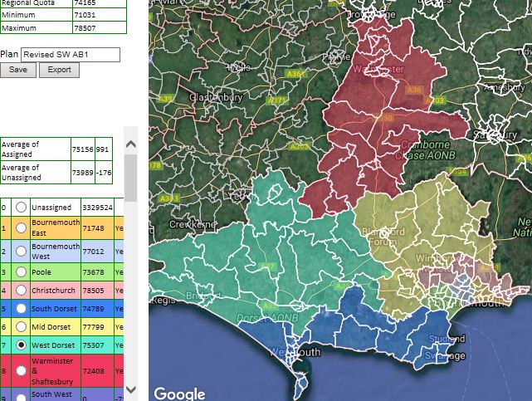Click the electorate value 71748
Viewport: 532px width, 401px height.
tap(93, 228)
